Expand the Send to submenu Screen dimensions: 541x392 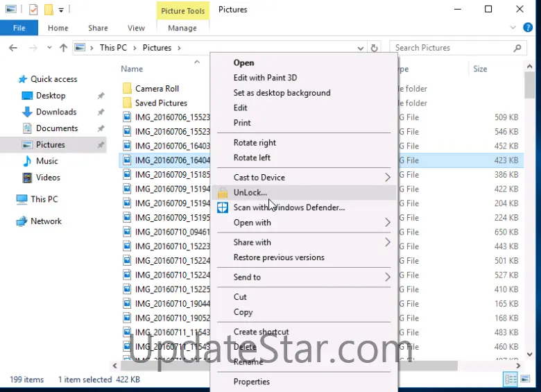click(x=304, y=277)
